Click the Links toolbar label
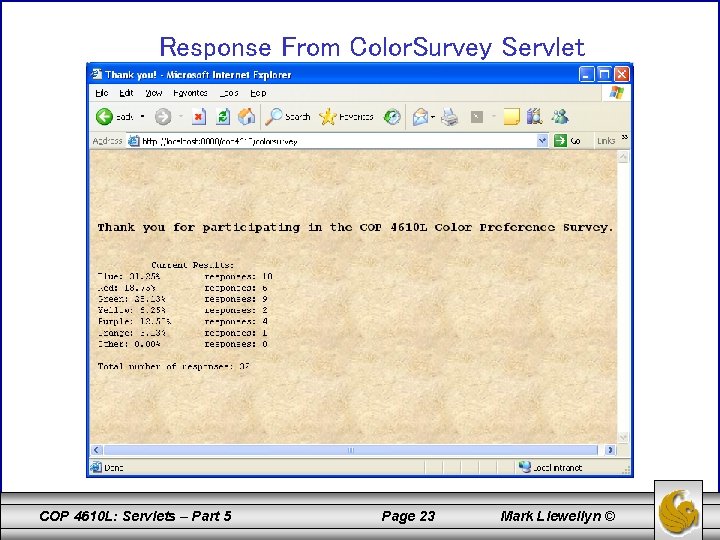720x540 pixels. (x=606, y=141)
